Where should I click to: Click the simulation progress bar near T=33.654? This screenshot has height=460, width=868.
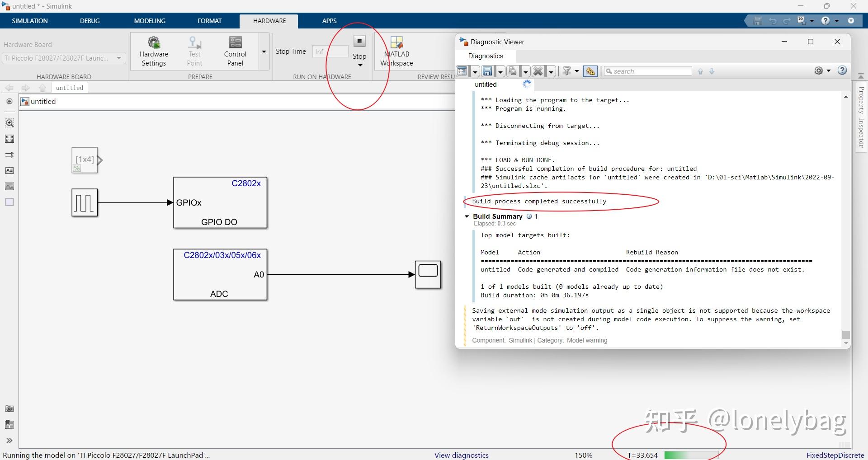(x=691, y=455)
